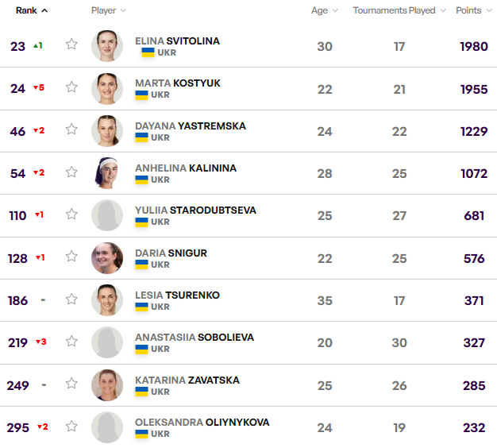
Task: Click the star icon for Katarina Zavatska
Action: (71, 384)
